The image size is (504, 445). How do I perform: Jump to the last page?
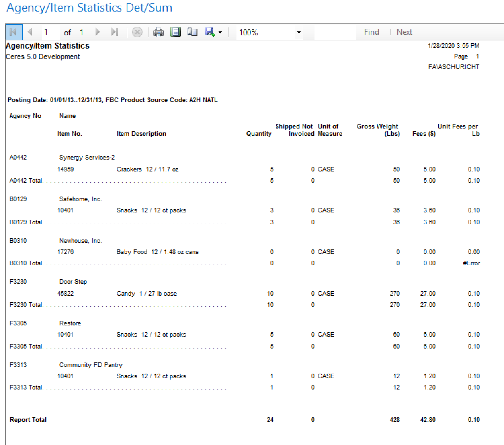pyautogui.click(x=114, y=32)
